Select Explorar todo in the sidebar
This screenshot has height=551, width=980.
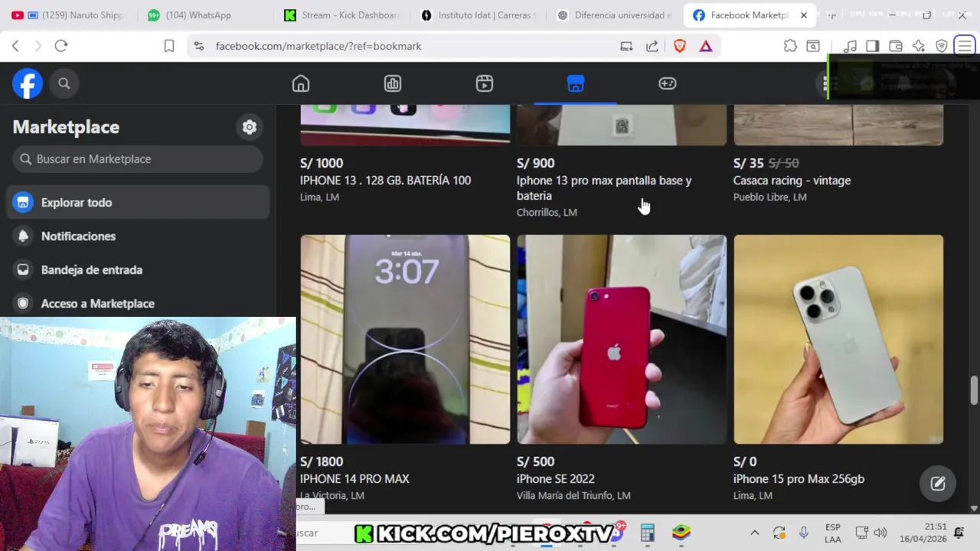tap(138, 203)
